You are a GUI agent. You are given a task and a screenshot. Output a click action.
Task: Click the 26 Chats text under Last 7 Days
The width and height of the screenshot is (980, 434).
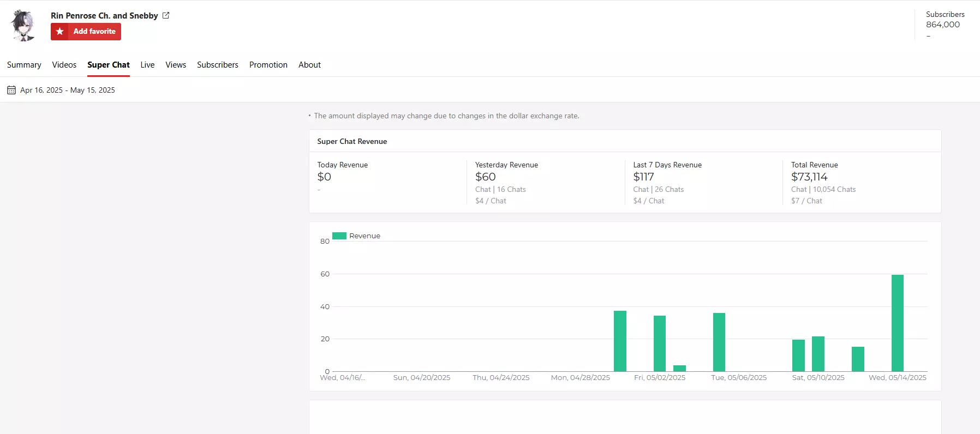pyautogui.click(x=669, y=189)
